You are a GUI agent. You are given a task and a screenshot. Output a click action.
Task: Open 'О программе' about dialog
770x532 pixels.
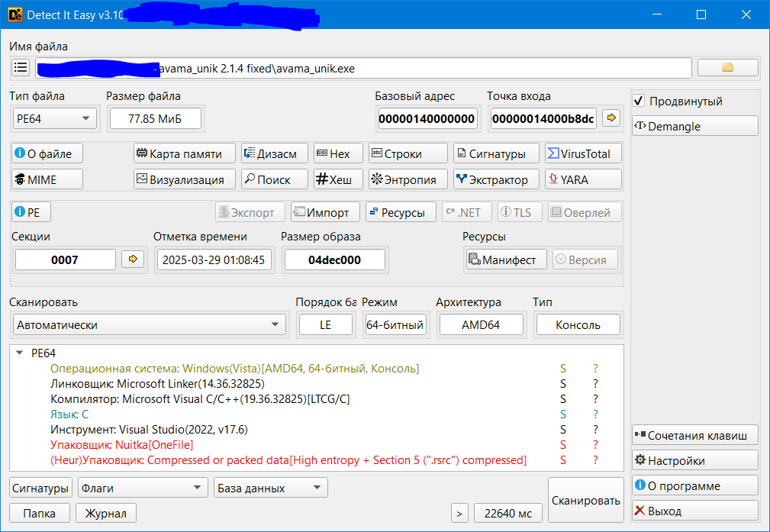tap(695, 486)
